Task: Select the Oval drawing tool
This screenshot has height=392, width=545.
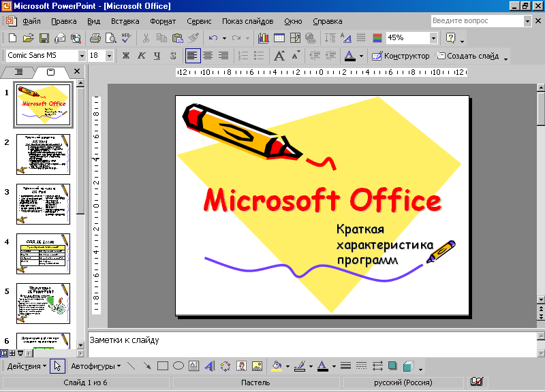Action: click(178, 366)
